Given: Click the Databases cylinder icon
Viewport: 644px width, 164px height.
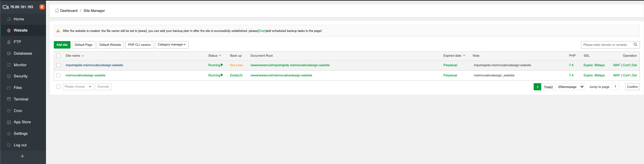Looking at the screenshot, I should click(9, 53).
